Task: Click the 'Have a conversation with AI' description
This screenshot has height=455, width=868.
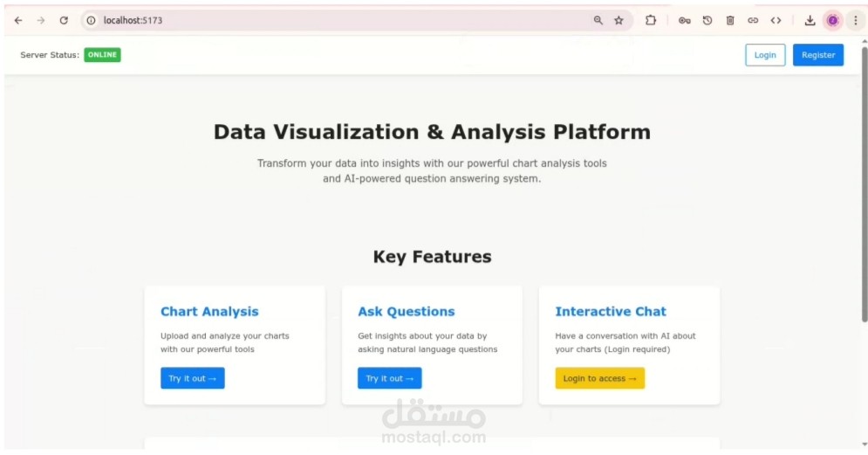Action: click(x=625, y=342)
